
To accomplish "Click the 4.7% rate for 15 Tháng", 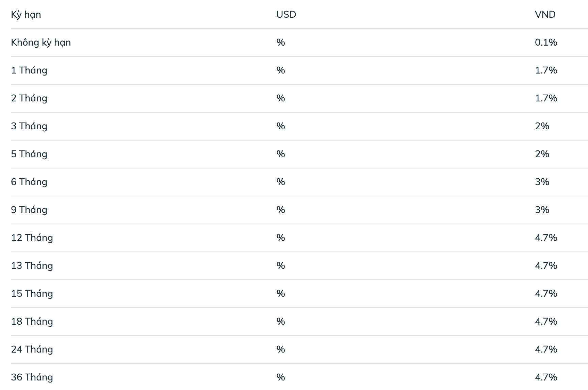I will [x=546, y=293].
